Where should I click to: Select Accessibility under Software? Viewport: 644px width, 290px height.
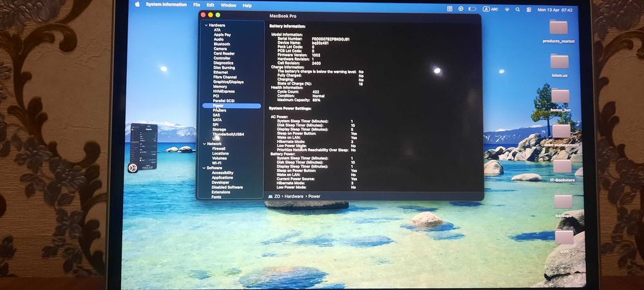click(222, 173)
